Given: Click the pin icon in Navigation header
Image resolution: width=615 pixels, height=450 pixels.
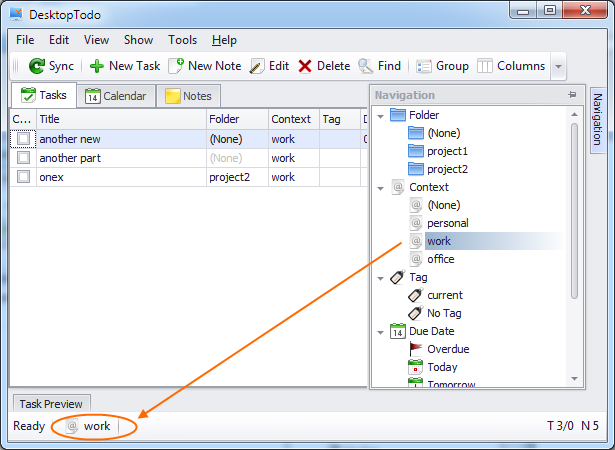Looking at the screenshot, I should coord(572,95).
